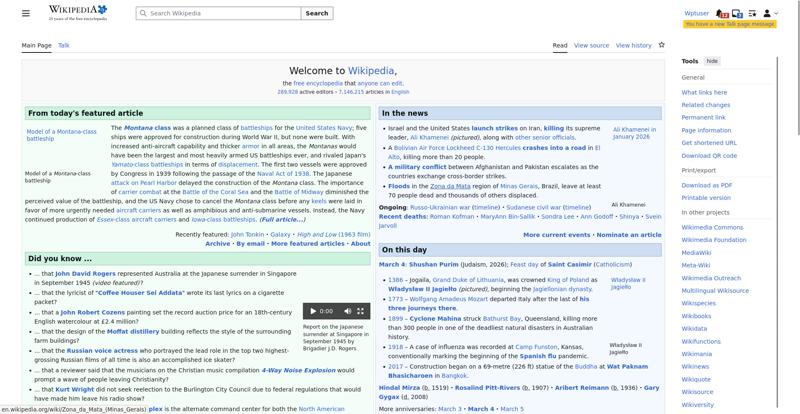Click the Search button
The width and height of the screenshot is (800, 414).
[x=316, y=13]
